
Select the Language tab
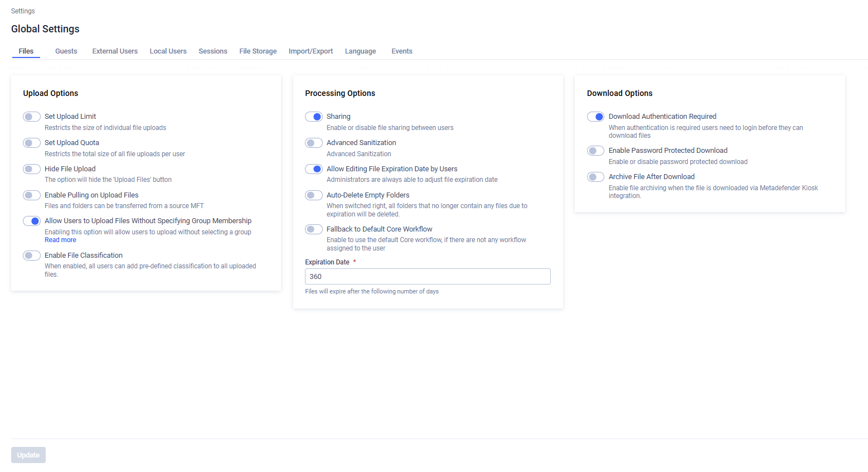click(360, 51)
